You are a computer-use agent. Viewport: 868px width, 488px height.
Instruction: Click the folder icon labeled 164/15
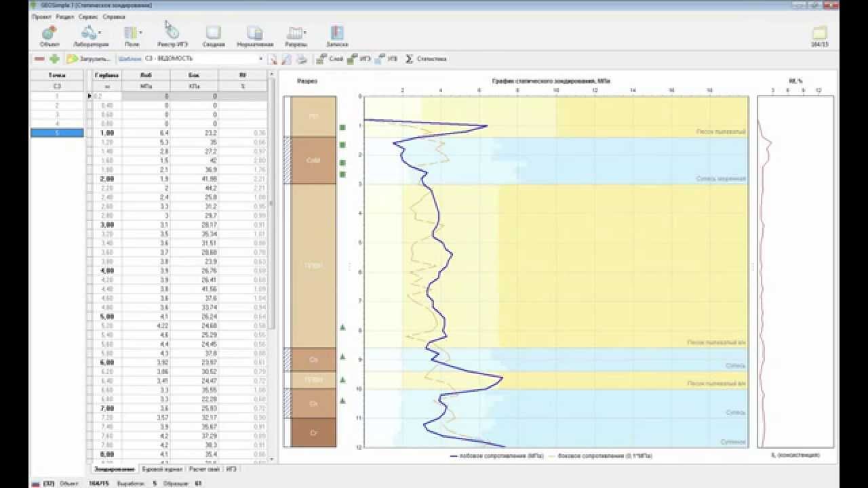click(820, 36)
